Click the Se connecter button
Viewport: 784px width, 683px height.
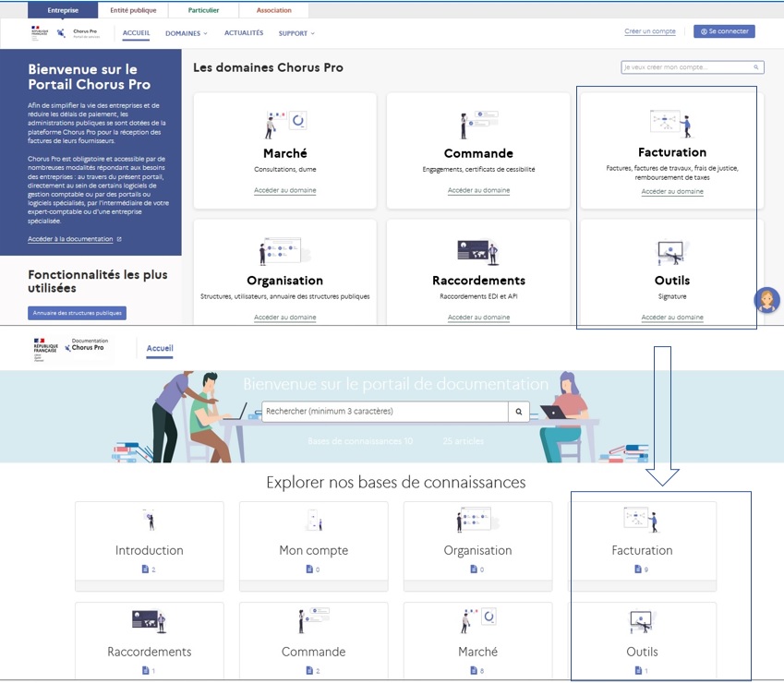(x=724, y=30)
